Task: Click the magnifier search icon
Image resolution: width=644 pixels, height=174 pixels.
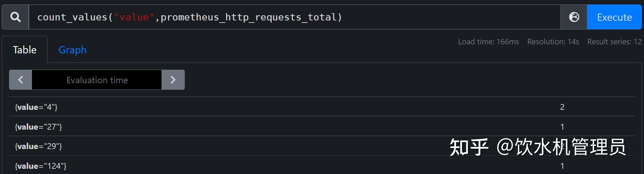Action: coord(15,17)
